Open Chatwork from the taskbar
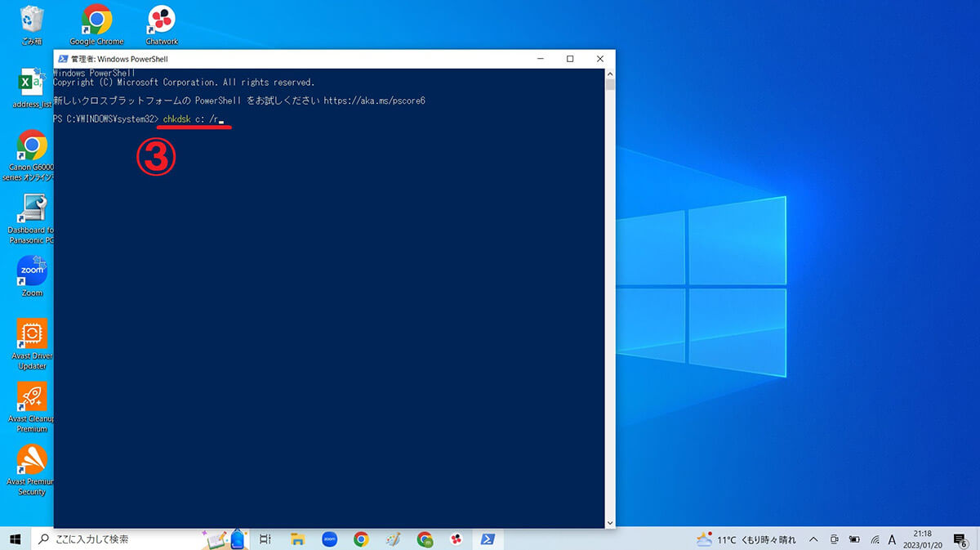 click(x=456, y=539)
